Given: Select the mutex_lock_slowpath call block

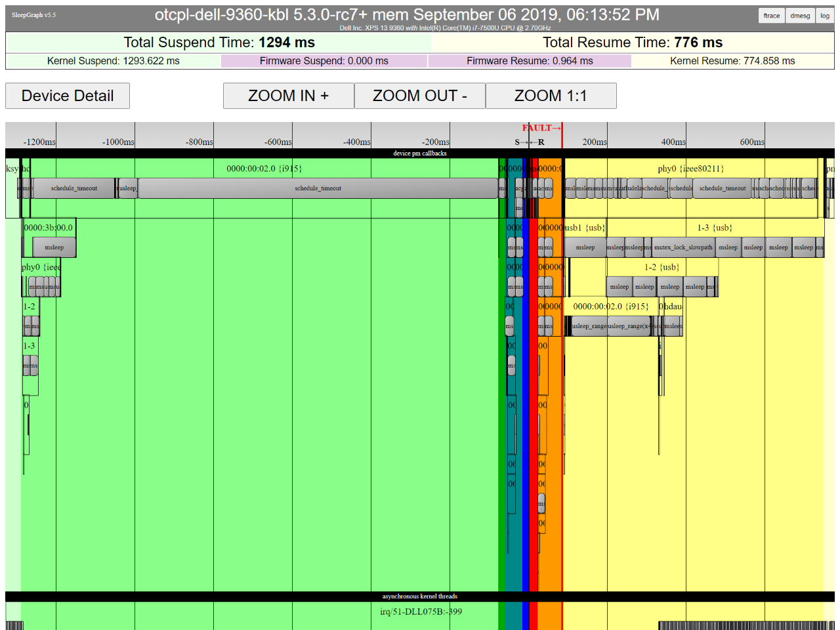Looking at the screenshot, I should pyautogui.click(x=682, y=247).
